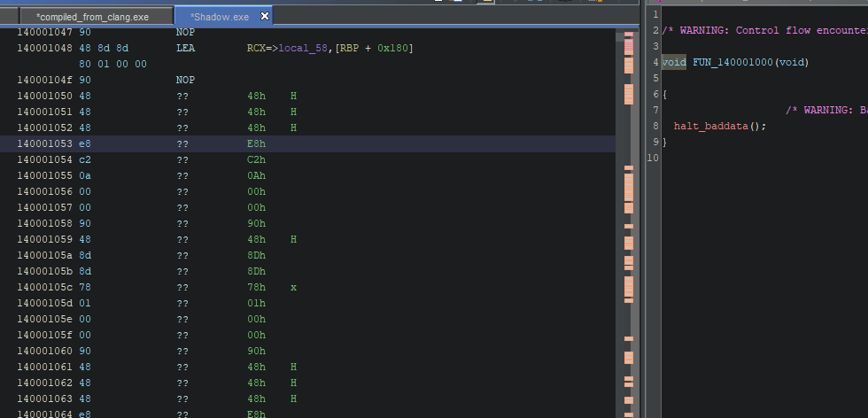Click the 0x180 offset in LEA operand
This screenshot has width=868, height=418.
click(x=392, y=48)
